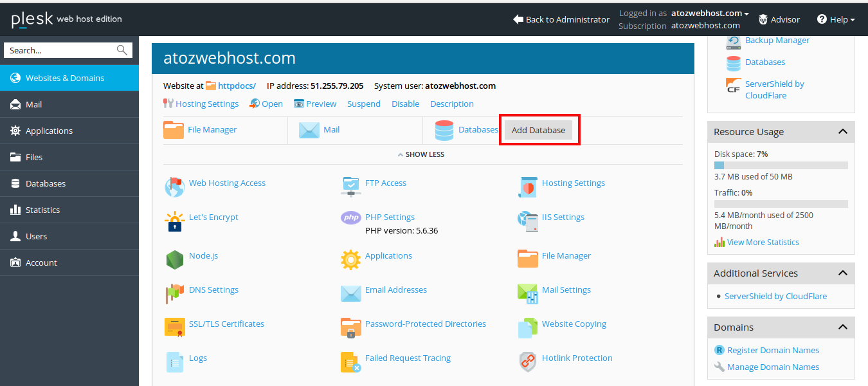Click the Disable link
Screen dimensions: 868x386
406,104
